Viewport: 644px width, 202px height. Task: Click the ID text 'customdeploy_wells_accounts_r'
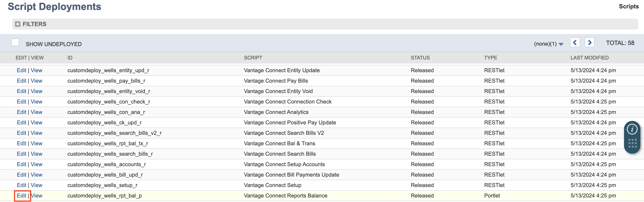107,165
